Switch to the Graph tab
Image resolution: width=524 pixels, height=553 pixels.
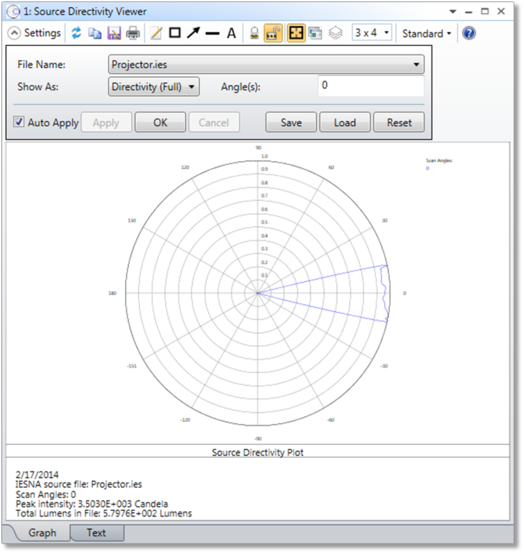click(42, 533)
